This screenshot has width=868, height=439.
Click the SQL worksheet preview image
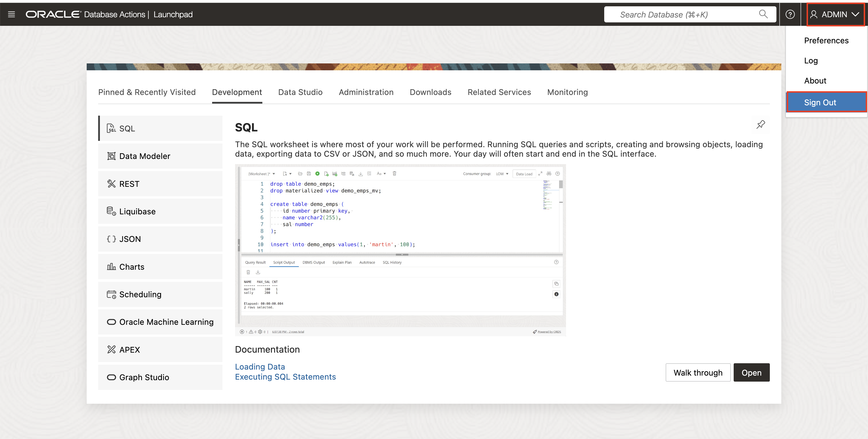pyautogui.click(x=400, y=250)
